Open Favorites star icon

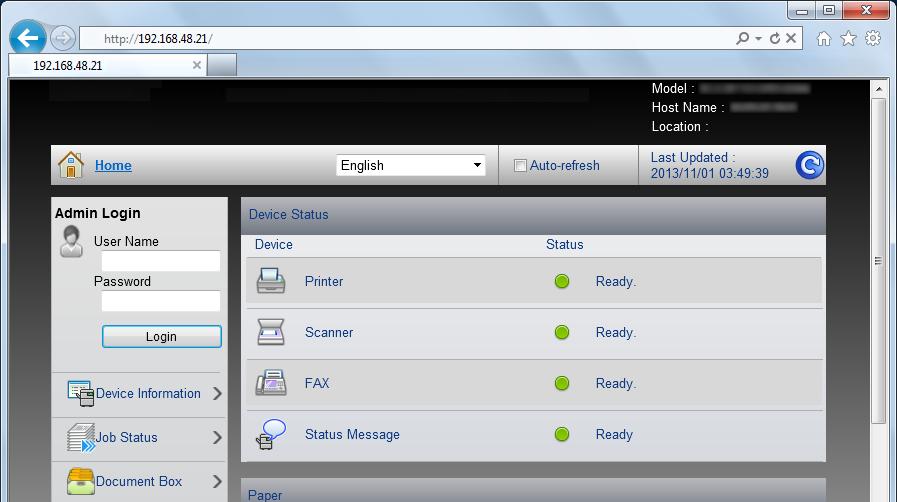(848, 38)
